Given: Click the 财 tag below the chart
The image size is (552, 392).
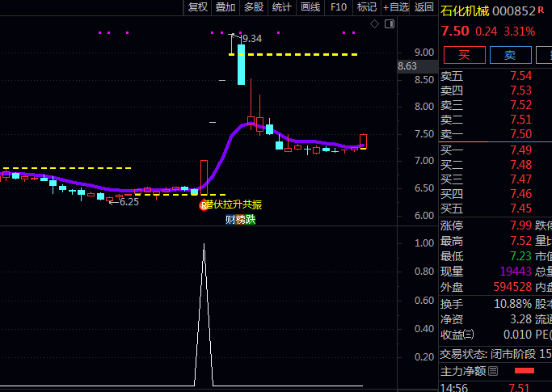Looking at the screenshot, I should tap(230, 220).
